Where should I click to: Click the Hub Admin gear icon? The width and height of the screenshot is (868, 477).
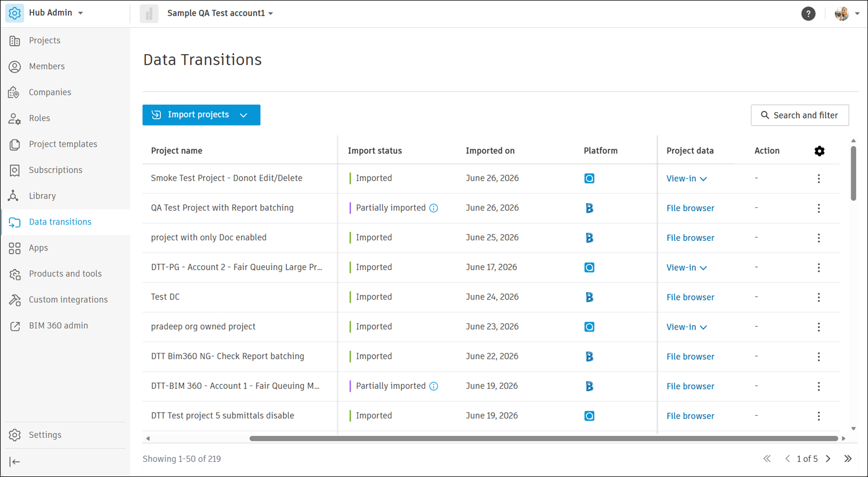tap(15, 13)
